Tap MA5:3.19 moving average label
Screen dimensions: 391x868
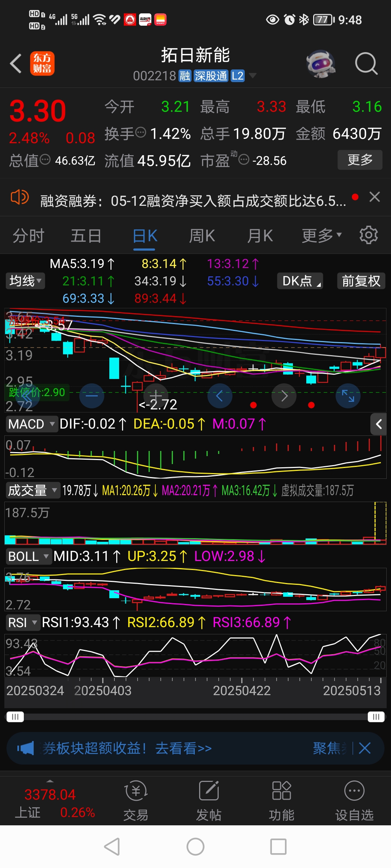[82, 264]
